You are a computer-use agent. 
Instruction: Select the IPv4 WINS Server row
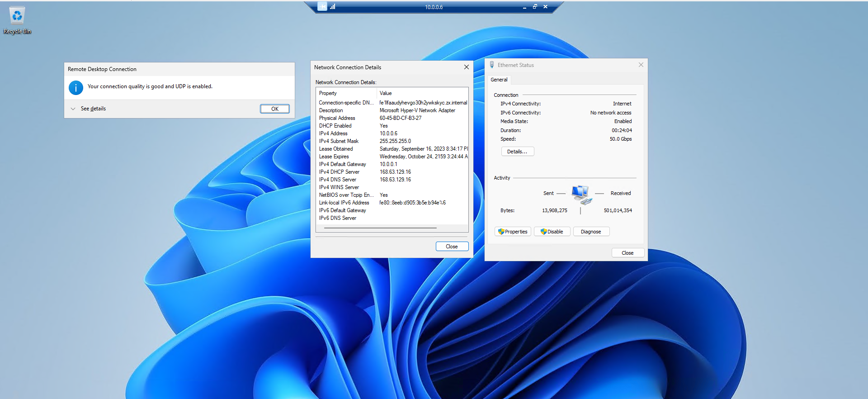tap(392, 187)
